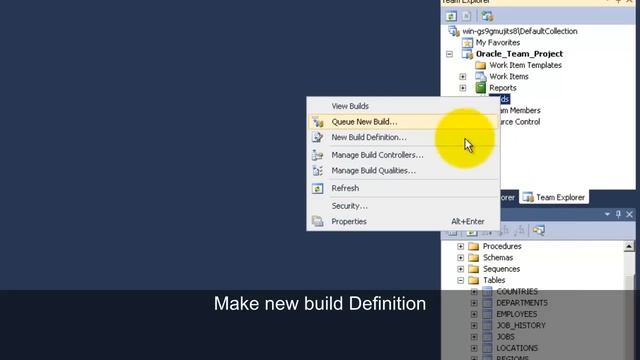The image size is (640, 360).
Task: Select Work Items node
Action: [509, 76]
